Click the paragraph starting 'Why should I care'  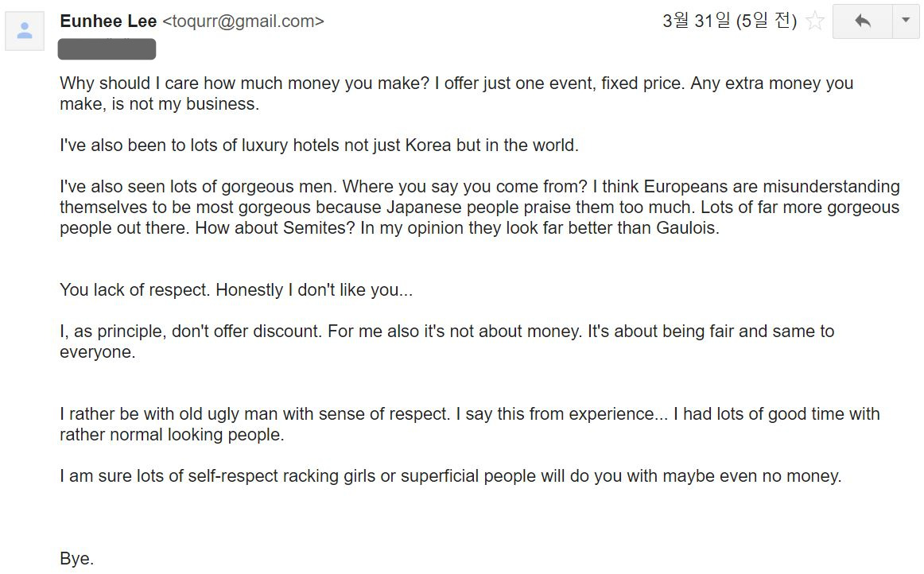456,93
